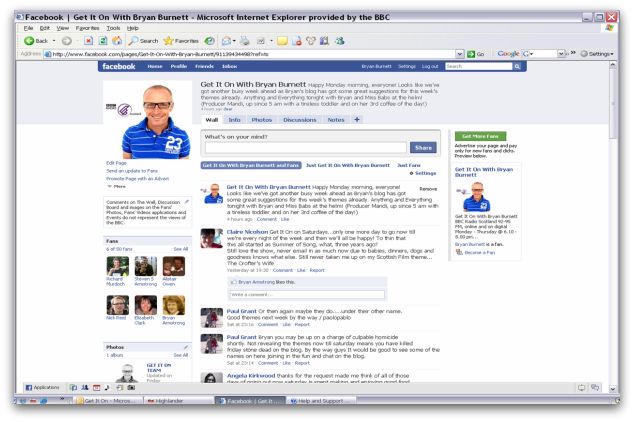Click the plus icon to add tab

tap(357, 120)
